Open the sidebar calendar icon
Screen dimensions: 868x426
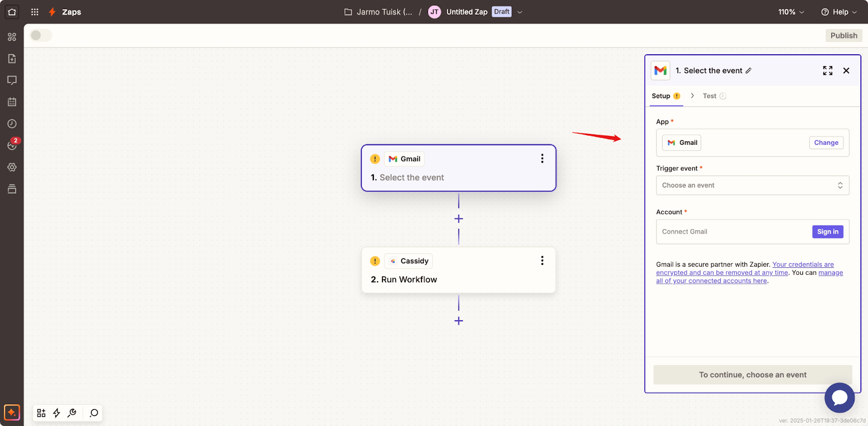point(12,102)
